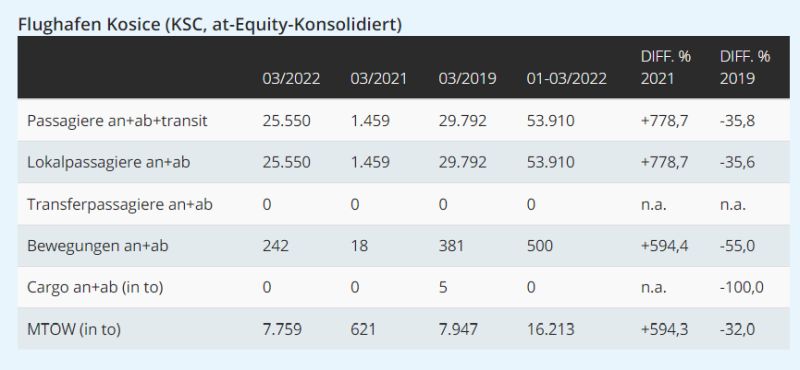Click the Cargo an+ab (in to) label
This screenshot has height=370, width=800.
pyautogui.click(x=95, y=287)
